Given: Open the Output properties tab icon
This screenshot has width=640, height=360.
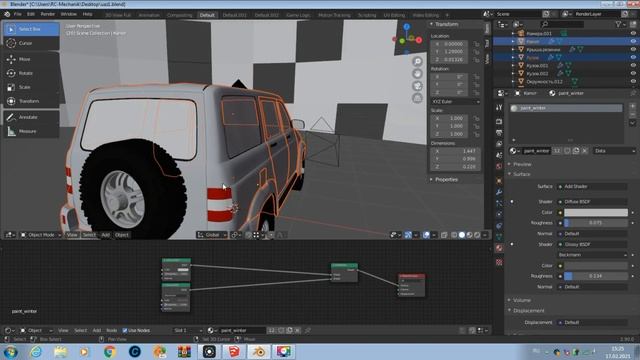Looking at the screenshot, I should (499, 133).
